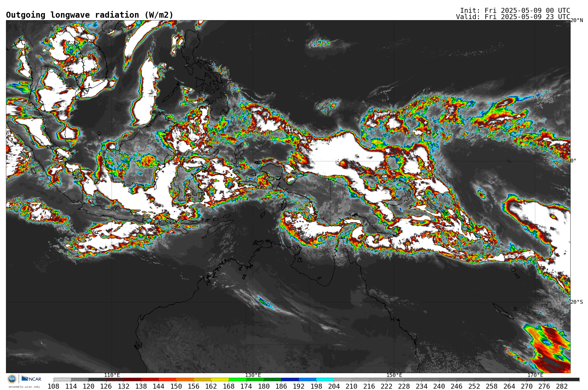Click the colorbar value label 186

tap(281, 386)
